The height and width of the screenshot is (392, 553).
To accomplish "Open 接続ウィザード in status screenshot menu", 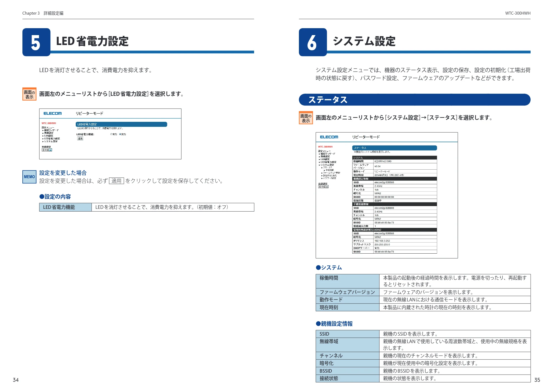I will pos(328,154).
